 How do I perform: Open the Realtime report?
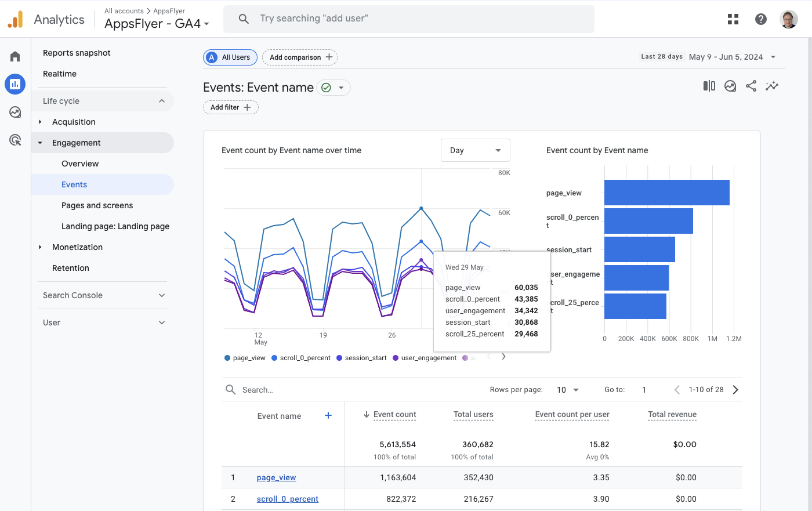(x=60, y=74)
